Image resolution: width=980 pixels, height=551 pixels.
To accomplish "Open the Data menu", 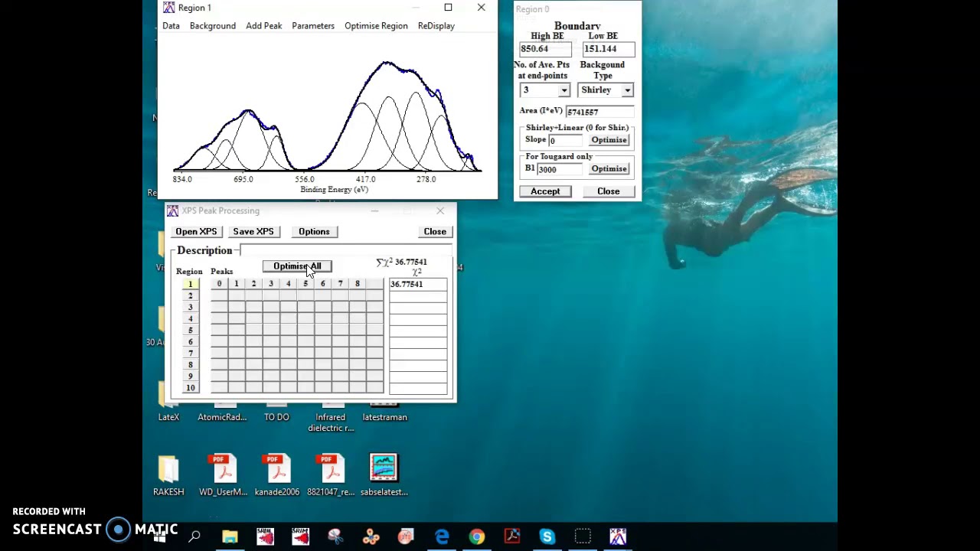I will 171,26.
